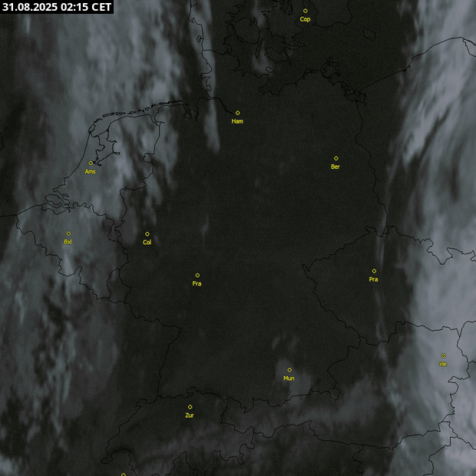Click the 'Bxl' label text
This screenshot has height=476, width=476.
(68, 242)
